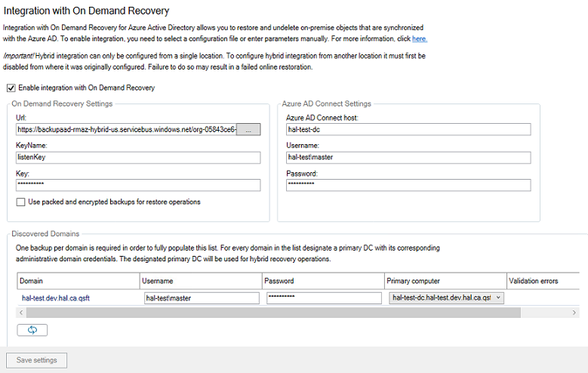Click the browse button next to Url

(248, 130)
